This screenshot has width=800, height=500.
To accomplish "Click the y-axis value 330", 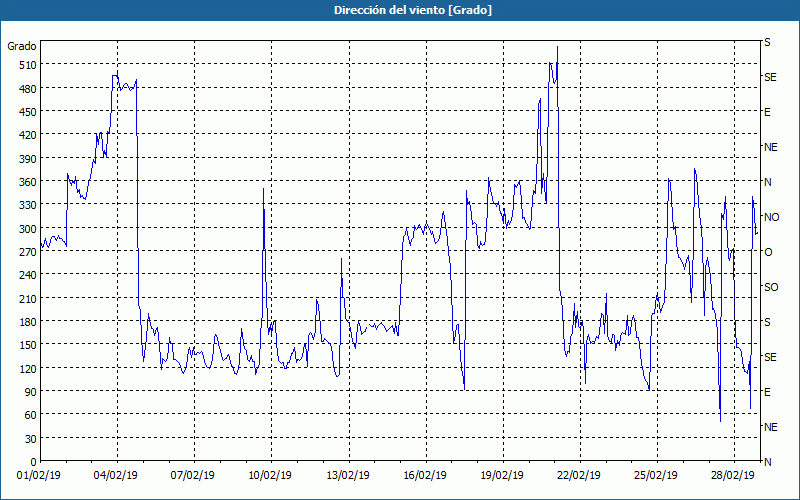I will pyautogui.click(x=28, y=205).
